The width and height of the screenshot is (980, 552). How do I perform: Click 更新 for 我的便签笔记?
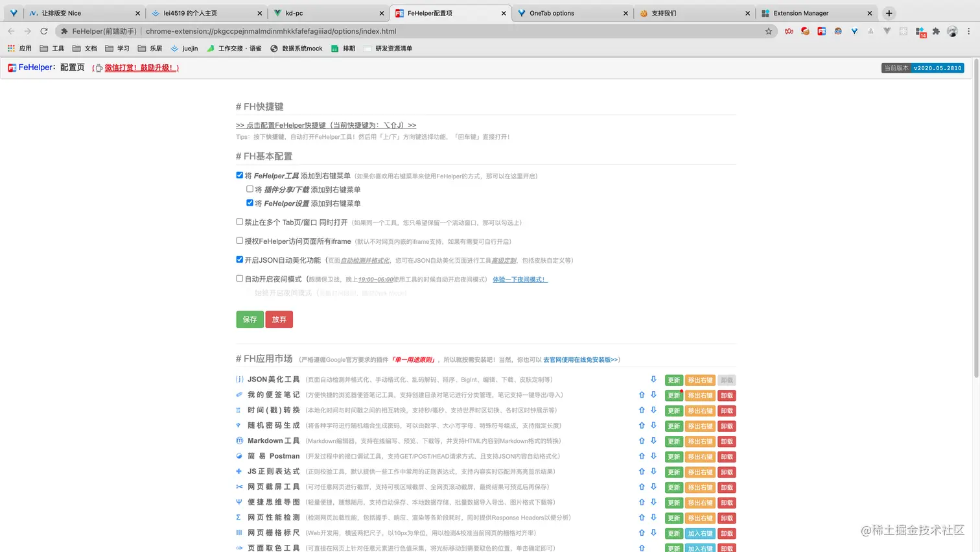674,395
